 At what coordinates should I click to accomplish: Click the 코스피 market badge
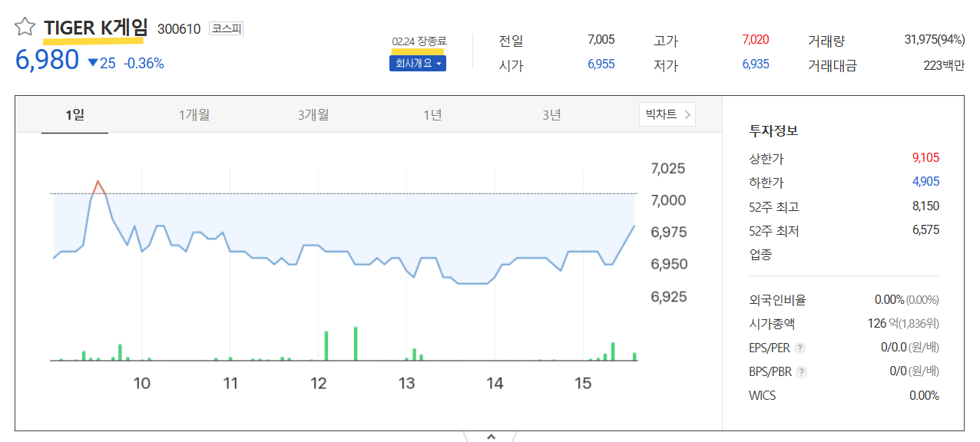pyautogui.click(x=227, y=28)
